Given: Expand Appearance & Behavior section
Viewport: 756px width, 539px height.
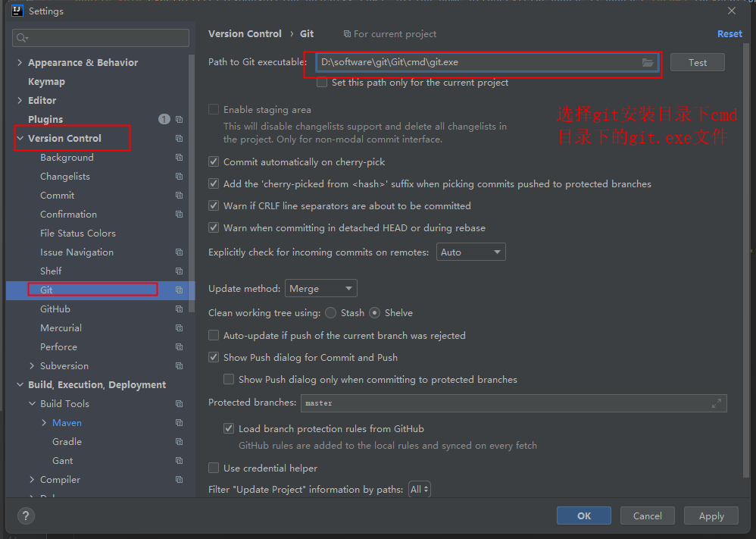Looking at the screenshot, I should (20, 62).
